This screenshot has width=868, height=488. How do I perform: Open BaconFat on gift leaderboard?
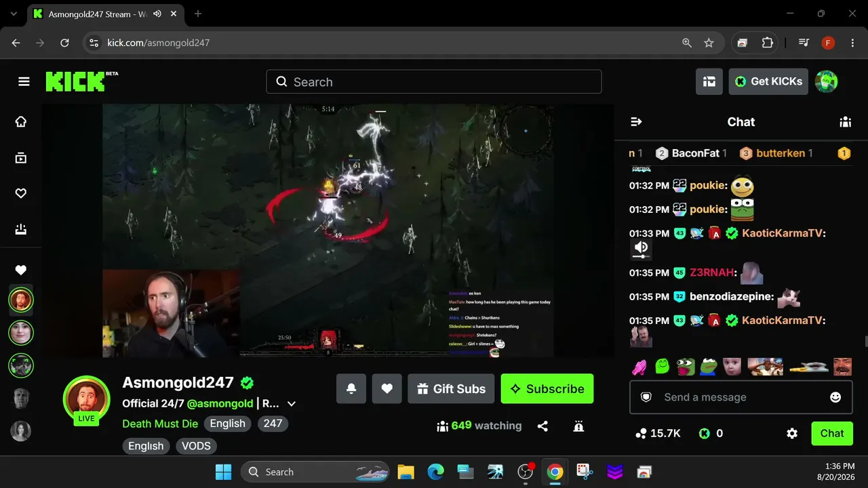coord(691,153)
